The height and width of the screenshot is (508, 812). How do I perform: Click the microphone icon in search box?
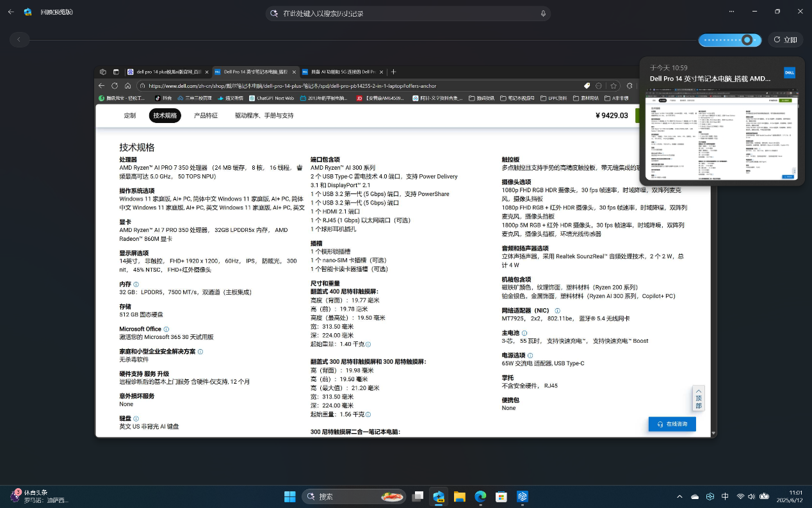click(543, 13)
